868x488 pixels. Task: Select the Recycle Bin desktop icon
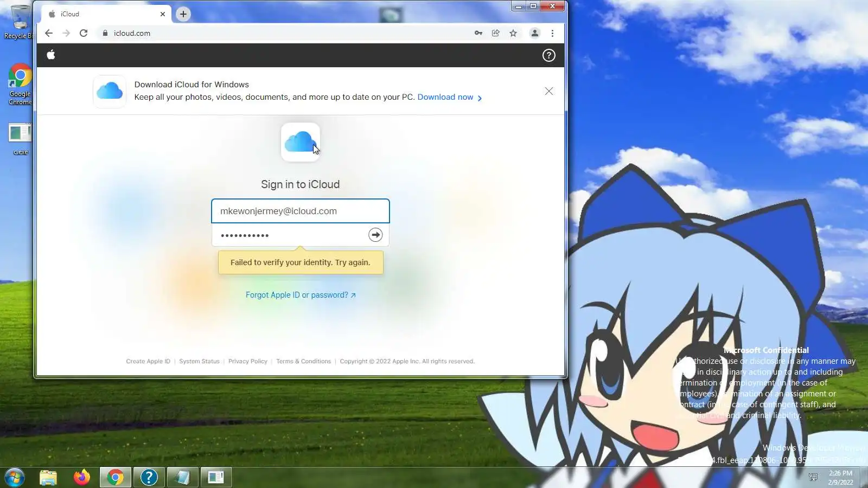[x=19, y=22]
